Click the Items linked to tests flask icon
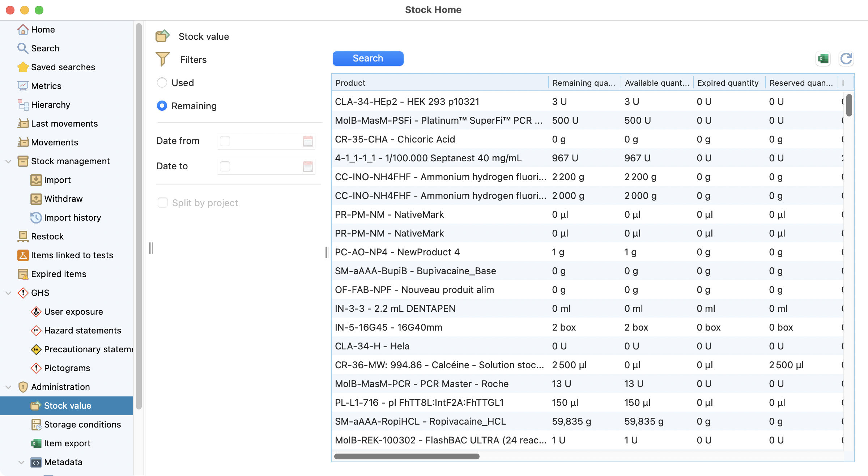 pyautogui.click(x=23, y=255)
